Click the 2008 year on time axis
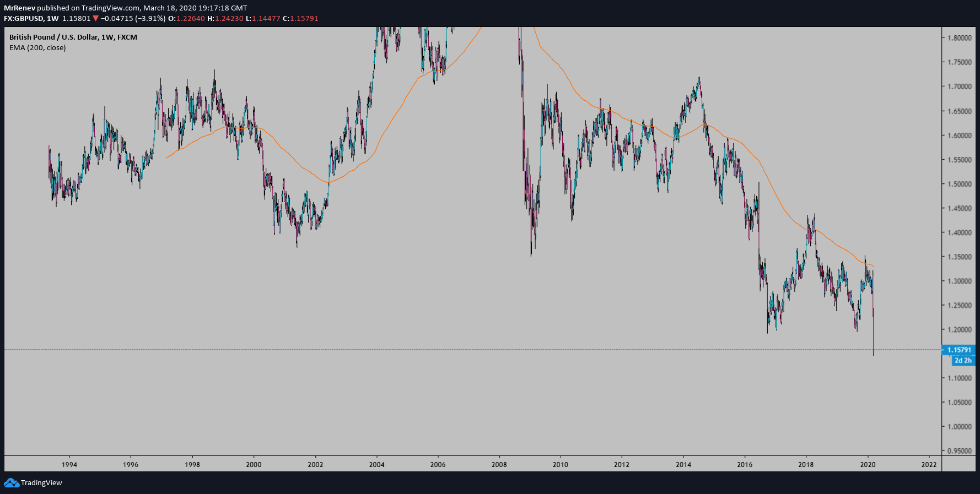The height and width of the screenshot is (494, 980). pyautogui.click(x=499, y=464)
